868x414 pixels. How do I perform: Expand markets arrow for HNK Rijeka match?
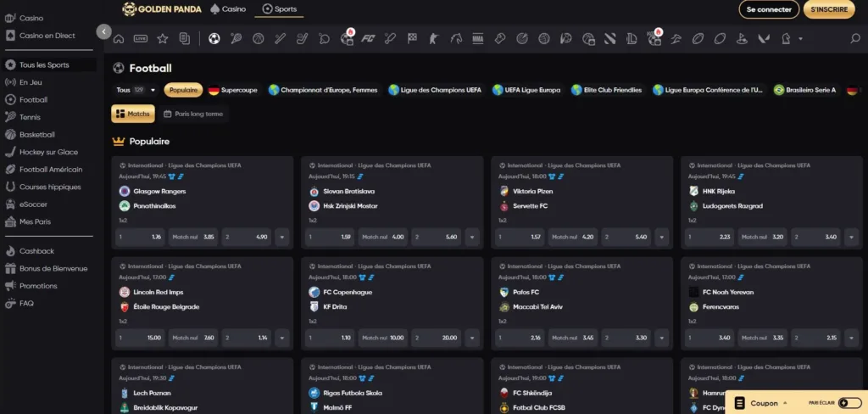pyautogui.click(x=851, y=238)
